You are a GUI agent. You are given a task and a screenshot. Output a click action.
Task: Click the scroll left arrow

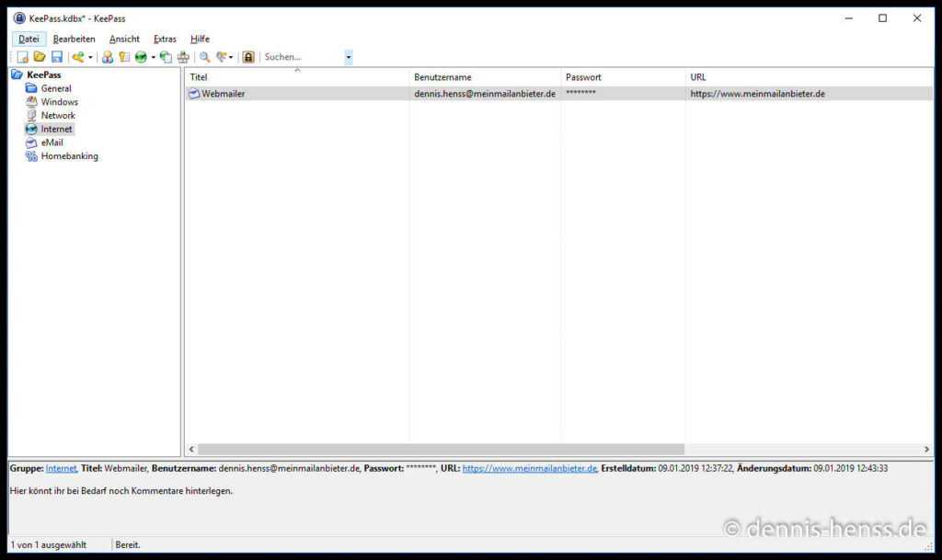click(191, 449)
